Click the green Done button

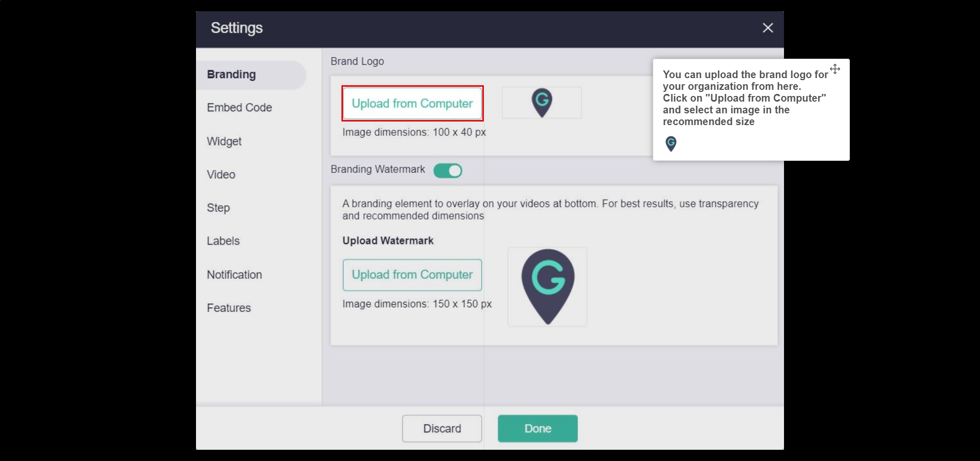(538, 428)
